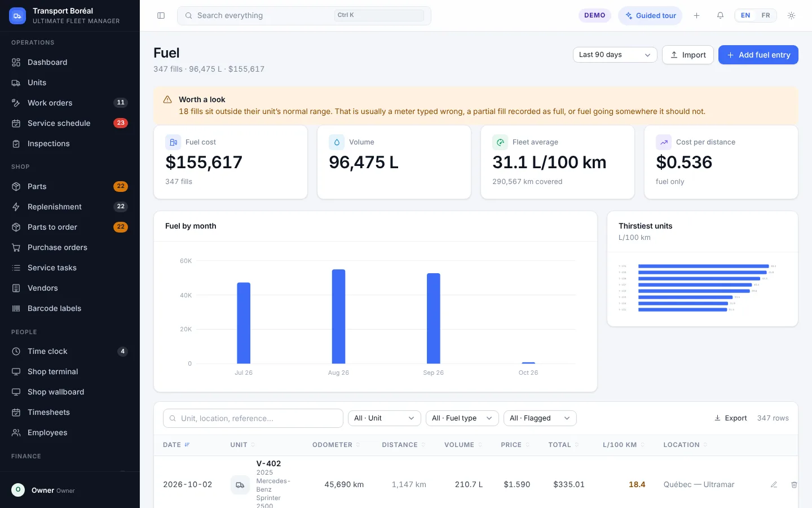Sort by UNIT column header
The width and height of the screenshot is (812, 508).
[242, 445]
